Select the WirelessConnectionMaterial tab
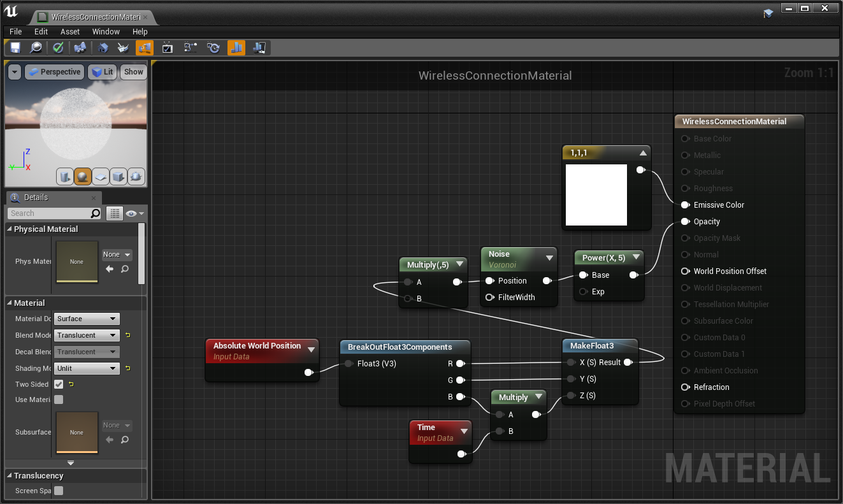Viewport: 843px width, 504px height. [x=96, y=17]
